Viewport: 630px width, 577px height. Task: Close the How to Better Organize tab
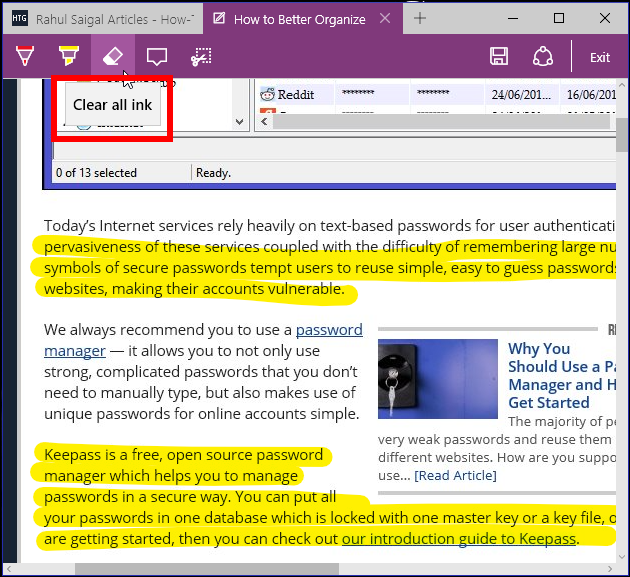click(x=385, y=18)
